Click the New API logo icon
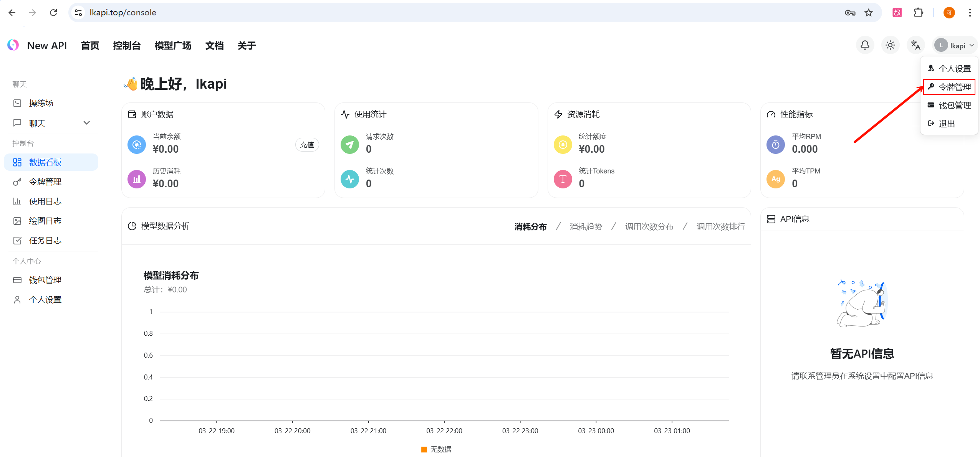 click(13, 45)
